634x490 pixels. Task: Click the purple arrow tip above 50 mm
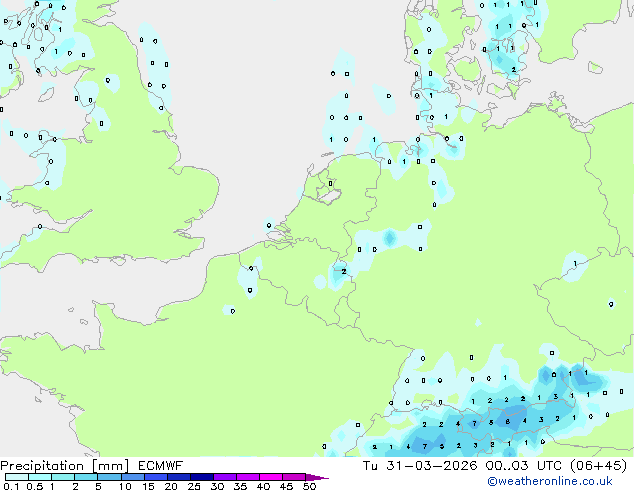[x=317, y=477]
